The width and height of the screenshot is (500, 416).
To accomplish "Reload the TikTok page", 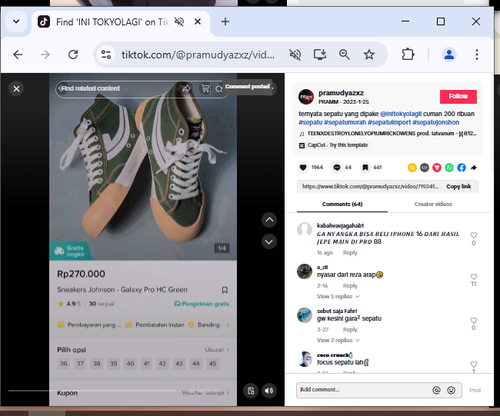I will 73,54.
